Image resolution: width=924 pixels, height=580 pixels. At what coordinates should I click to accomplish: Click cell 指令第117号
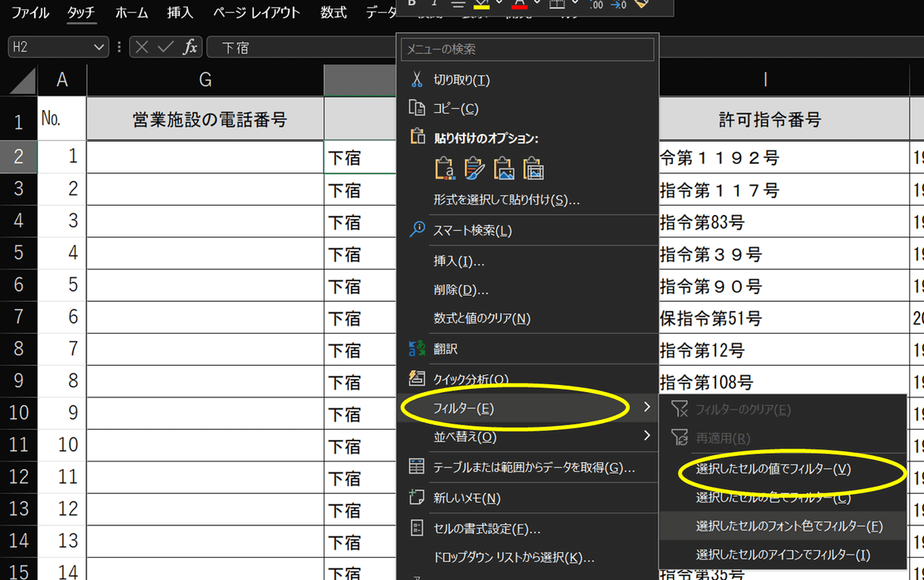pos(784,189)
